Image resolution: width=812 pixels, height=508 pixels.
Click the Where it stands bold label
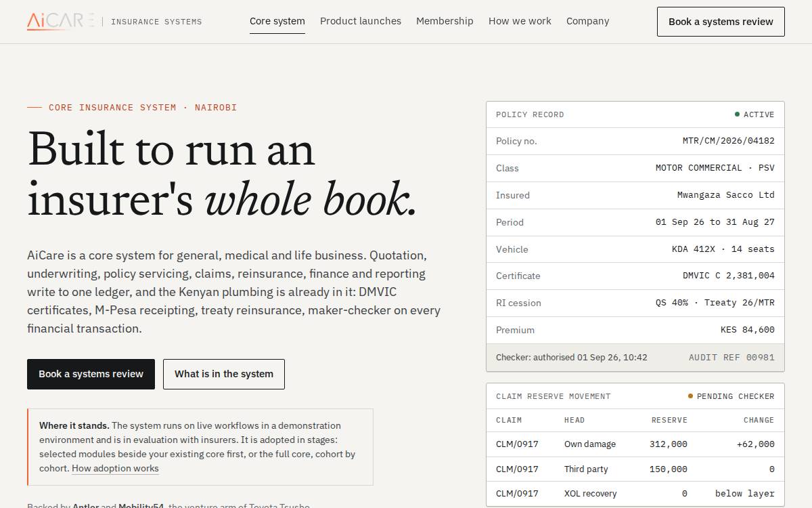(x=74, y=425)
